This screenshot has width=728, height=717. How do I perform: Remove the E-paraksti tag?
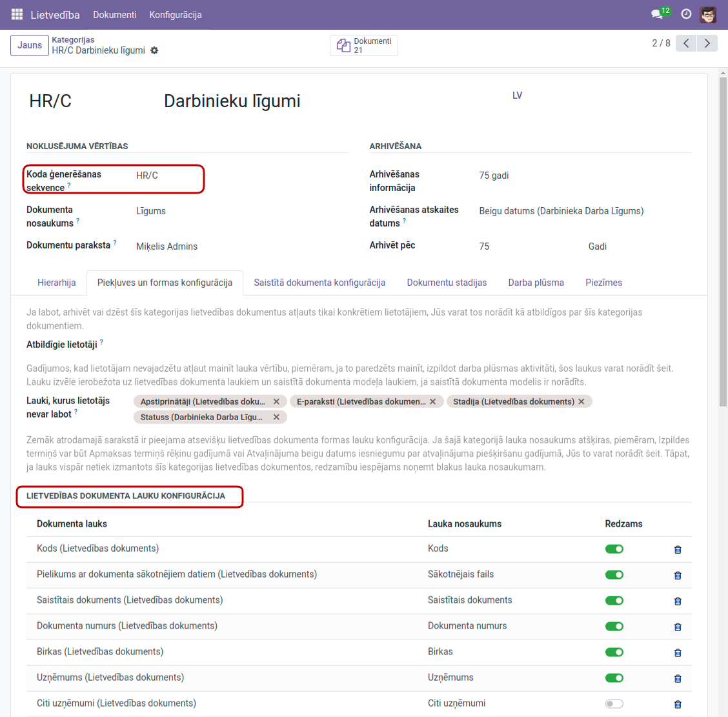433,401
